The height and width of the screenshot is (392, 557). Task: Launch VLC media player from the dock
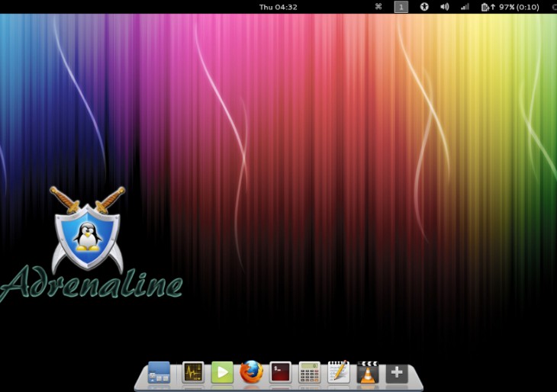368,372
